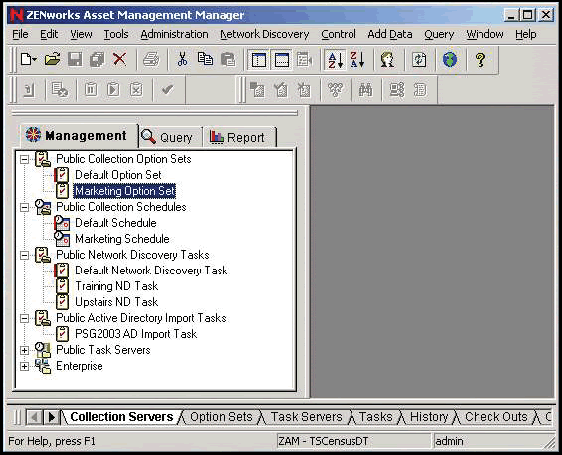
Task: Select Marketing Schedule tree item
Action: (122, 239)
